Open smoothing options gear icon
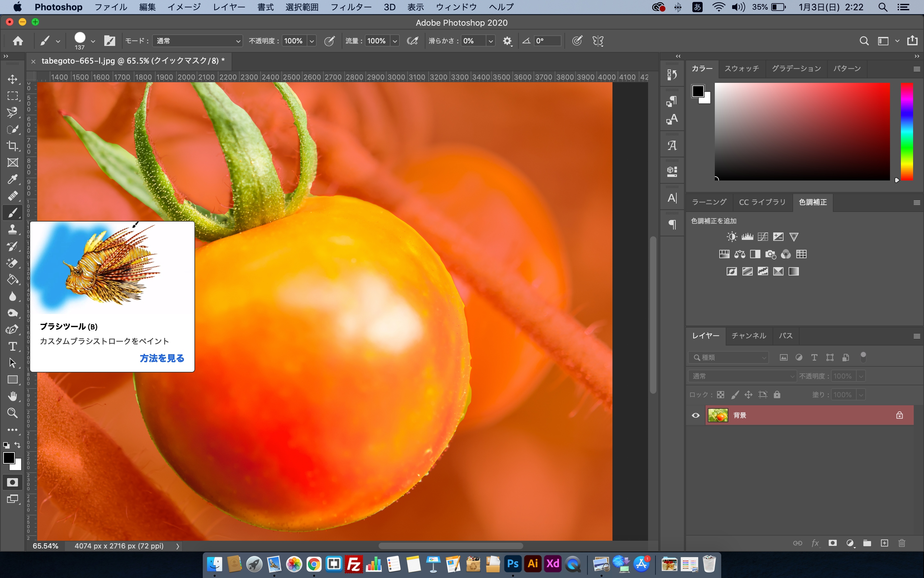This screenshot has height=578, width=924. tap(507, 41)
